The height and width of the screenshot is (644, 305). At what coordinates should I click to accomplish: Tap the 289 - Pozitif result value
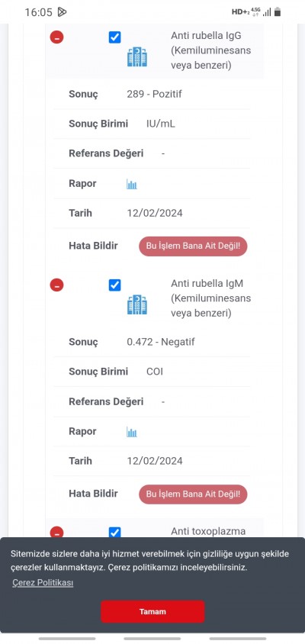click(x=154, y=94)
